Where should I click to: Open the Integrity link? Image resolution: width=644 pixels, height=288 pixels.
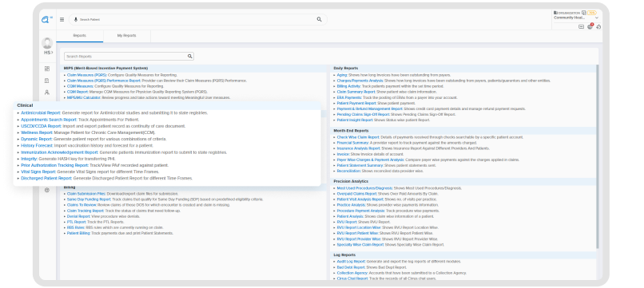(x=29, y=159)
